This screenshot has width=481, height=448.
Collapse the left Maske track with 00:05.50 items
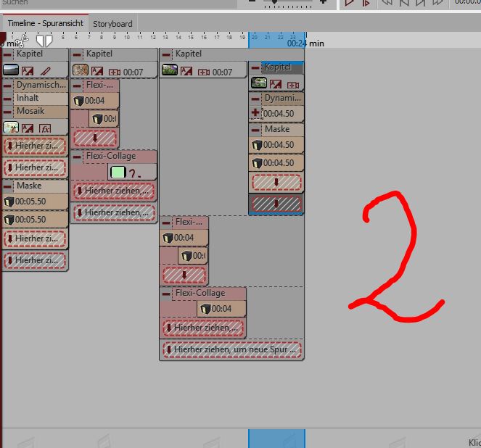[x=8, y=186]
